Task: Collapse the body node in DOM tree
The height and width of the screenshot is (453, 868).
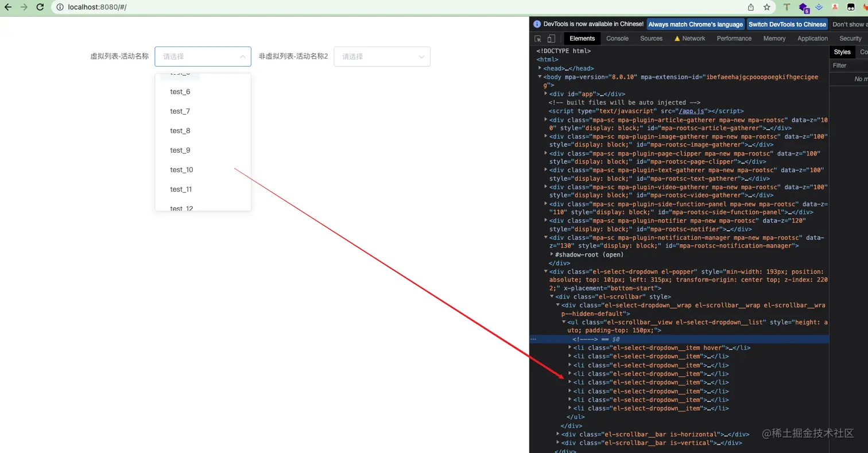Action: click(x=540, y=76)
